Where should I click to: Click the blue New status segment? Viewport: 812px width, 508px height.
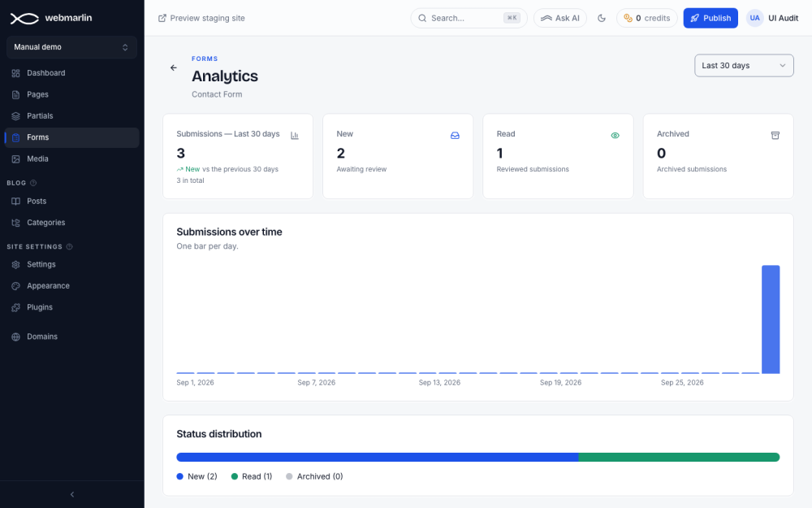point(378,457)
